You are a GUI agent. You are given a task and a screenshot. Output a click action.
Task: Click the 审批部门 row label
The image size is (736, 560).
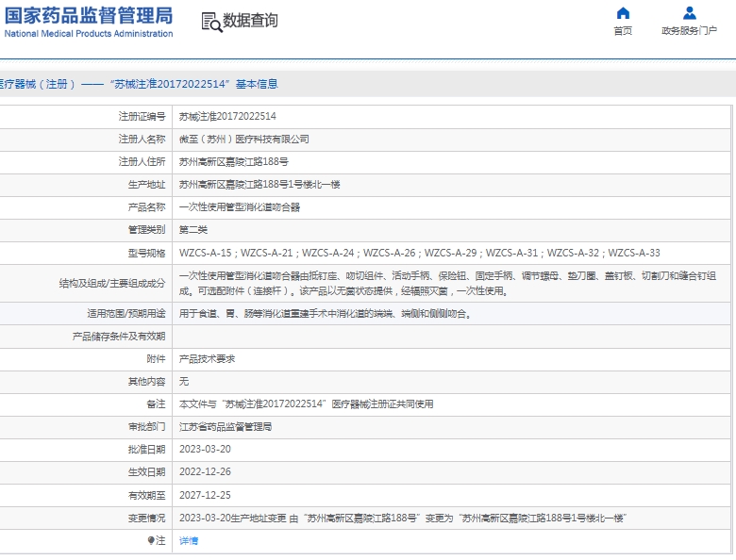coord(147,427)
